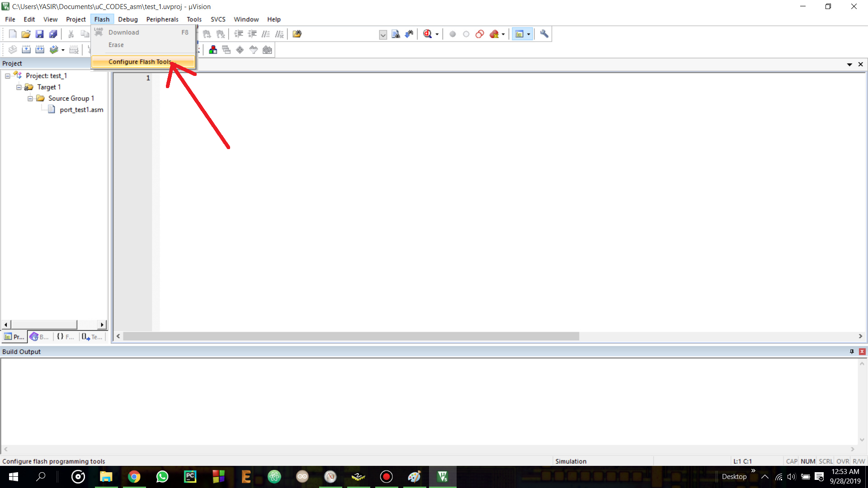Viewport: 868px width, 488px height.
Task: Collapse the Source Group 1 node
Action: click(x=30, y=99)
